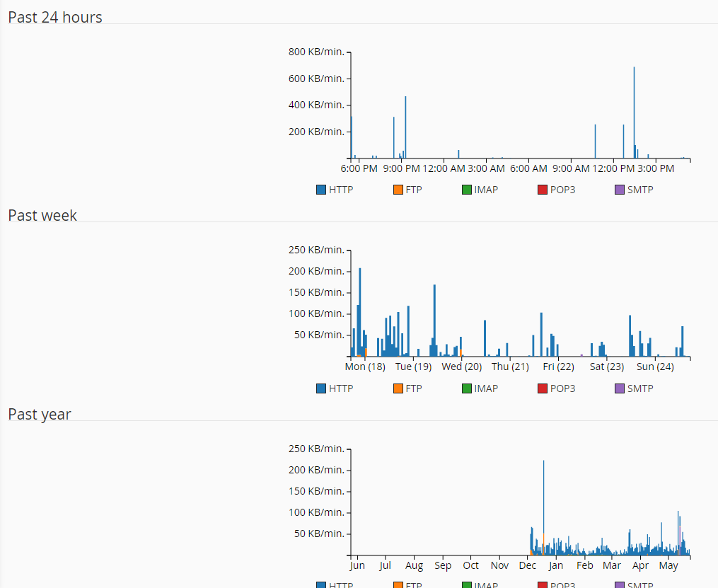
Task: Click the Past year section heading
Action: [x=40, y=414]
